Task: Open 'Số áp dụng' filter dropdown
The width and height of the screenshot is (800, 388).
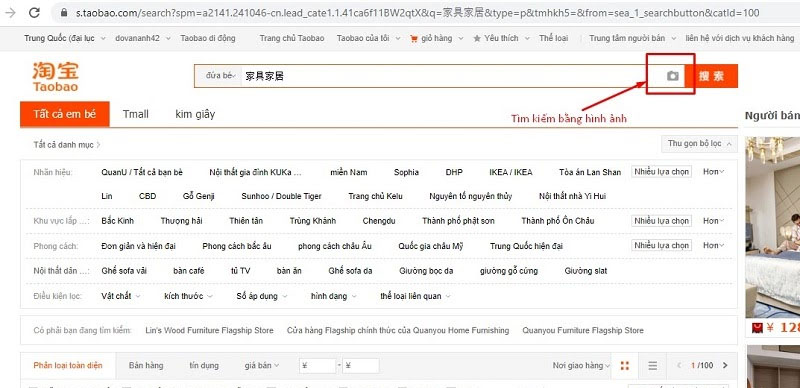Action: coord(262,296)
